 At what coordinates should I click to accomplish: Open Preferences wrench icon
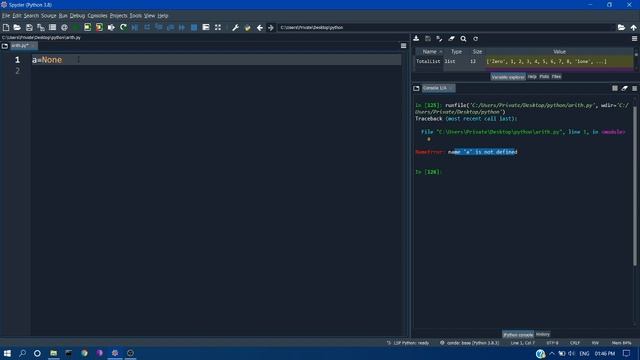click(x=236, y=27)
